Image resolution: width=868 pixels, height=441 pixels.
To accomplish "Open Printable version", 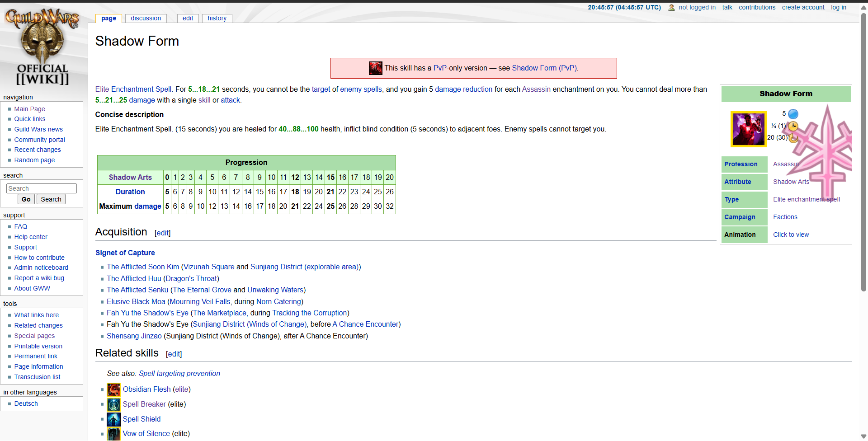I will [38, 347].
